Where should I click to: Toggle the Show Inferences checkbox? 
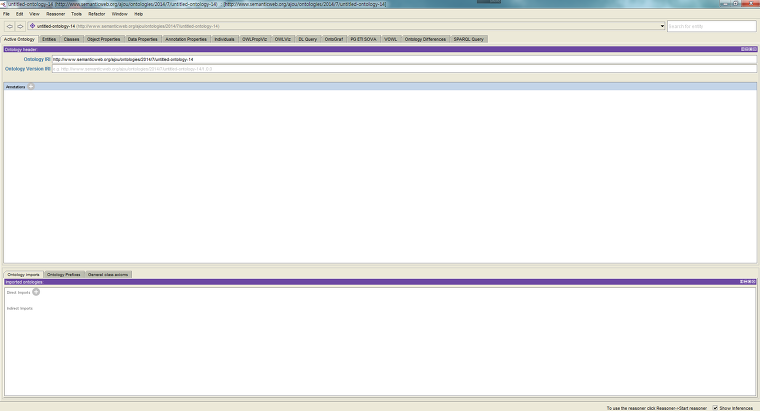[715, 407]
